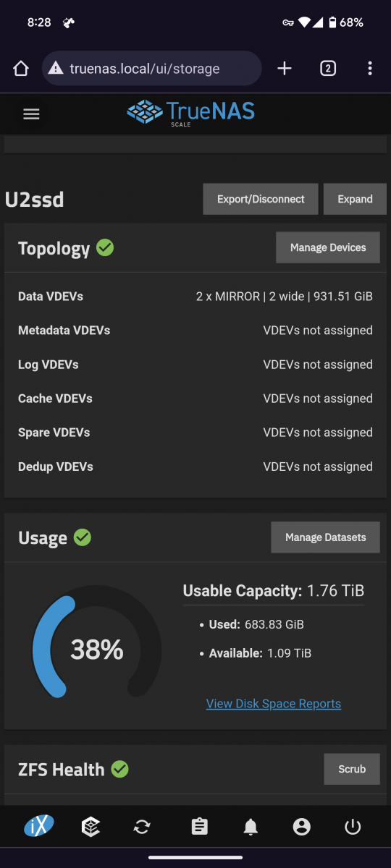Open the jobs clipboard icon
Screen dimensions: 391x868
point(199,827)
